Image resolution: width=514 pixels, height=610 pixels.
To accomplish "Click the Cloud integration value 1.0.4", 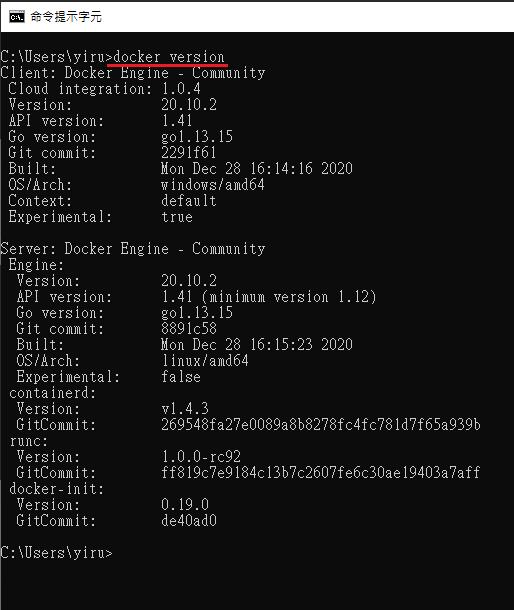I will [181, 89].
